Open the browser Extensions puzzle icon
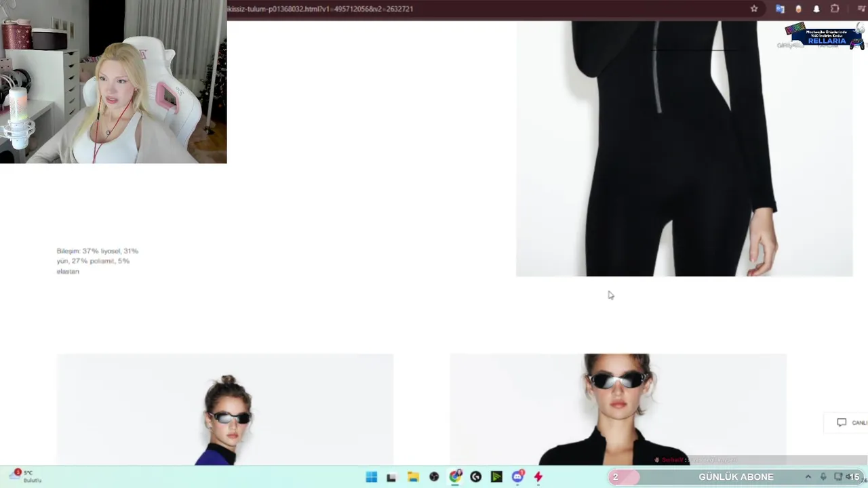Image resolution: width=868 pixels, height=488 pixels. tap(835, 9)
